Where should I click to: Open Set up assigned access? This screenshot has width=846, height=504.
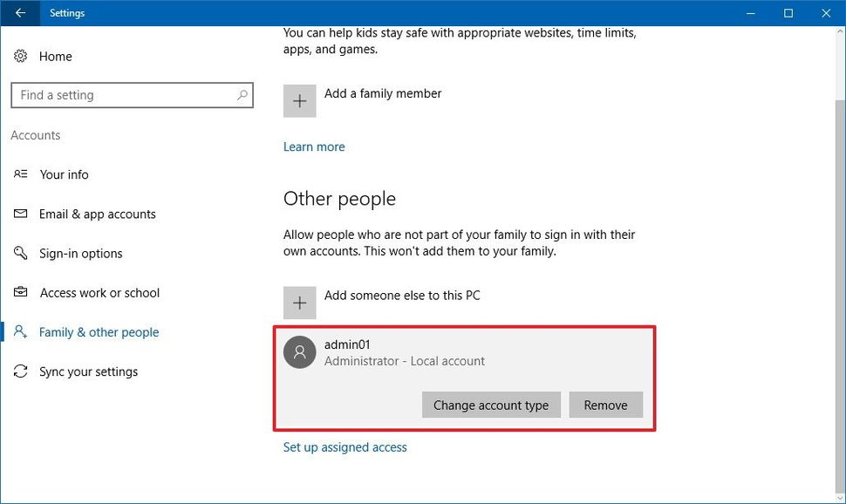(x=345, y=446)
